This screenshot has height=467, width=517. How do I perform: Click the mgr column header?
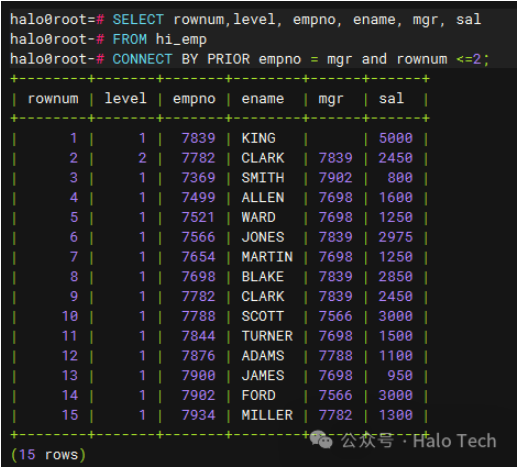point(331,100)
